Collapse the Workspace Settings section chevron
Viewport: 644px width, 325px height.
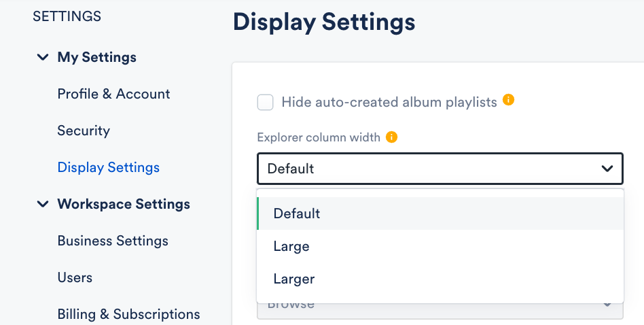pos(43,204)
